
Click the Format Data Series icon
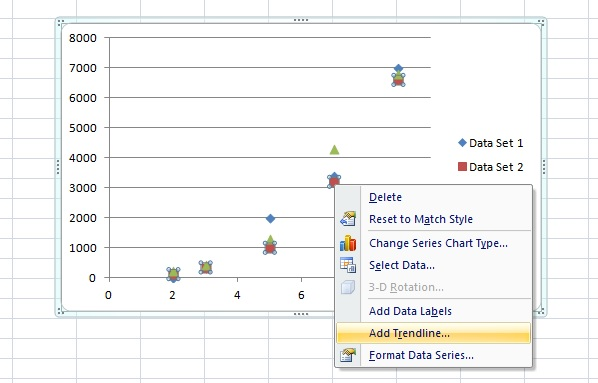pos(348,355)
